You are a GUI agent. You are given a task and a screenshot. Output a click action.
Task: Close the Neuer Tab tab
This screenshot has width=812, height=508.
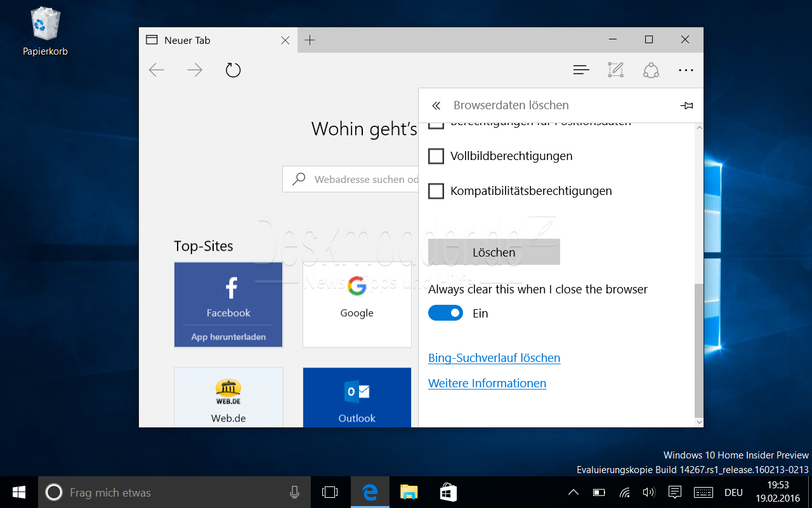285,40
